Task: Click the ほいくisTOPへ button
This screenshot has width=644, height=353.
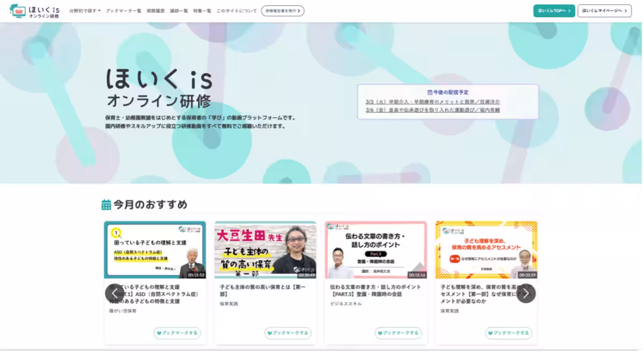Action: pos(554,11)
